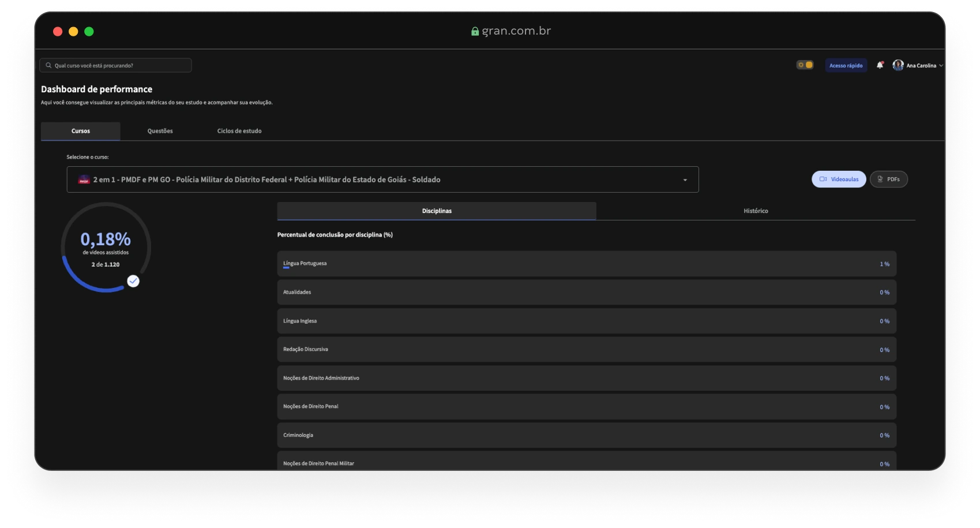Viewport: 980px width, 528px height.
Task: Open the Histórico tab
Action: coord(756,211)
